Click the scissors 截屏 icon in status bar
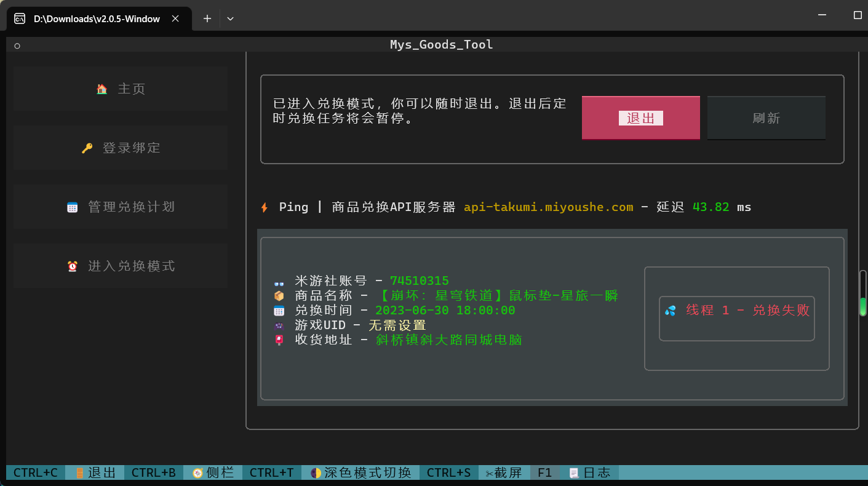868x486 pixels. (489, 472)
